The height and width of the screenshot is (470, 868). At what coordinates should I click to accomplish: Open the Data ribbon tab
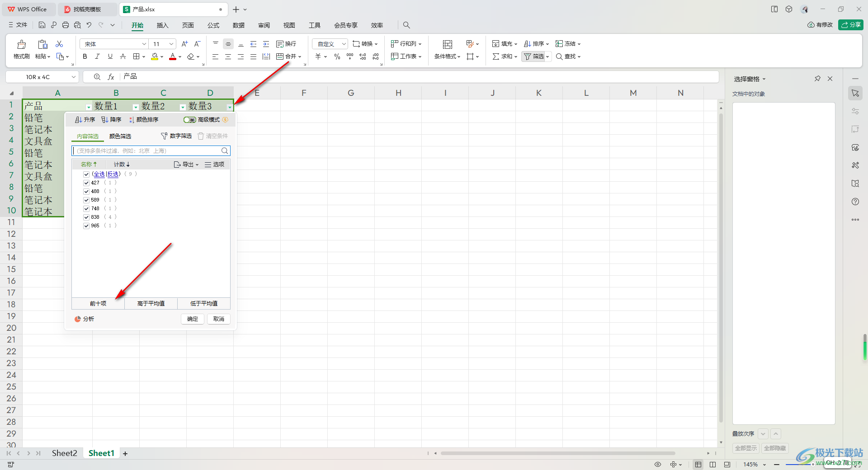[239, 25]
